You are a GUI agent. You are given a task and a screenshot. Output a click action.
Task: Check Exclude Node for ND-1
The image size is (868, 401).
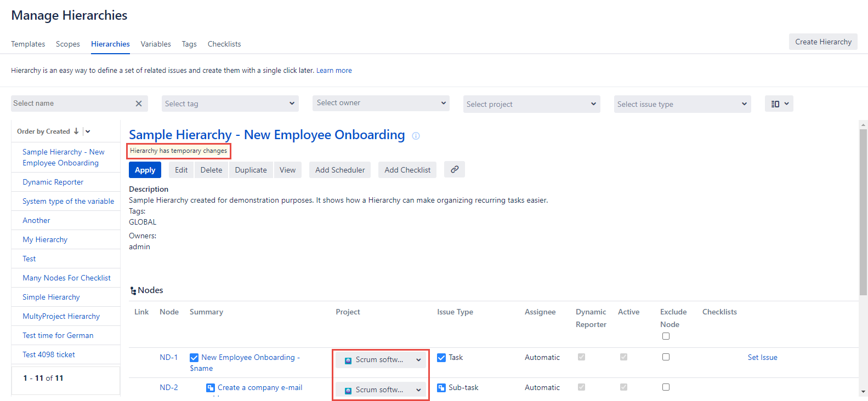click(666, 357)
